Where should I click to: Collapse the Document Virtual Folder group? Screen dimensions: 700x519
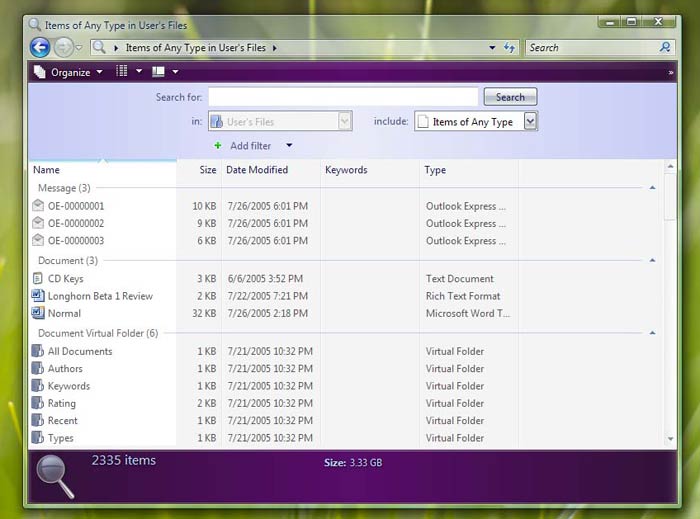point(652,333)
